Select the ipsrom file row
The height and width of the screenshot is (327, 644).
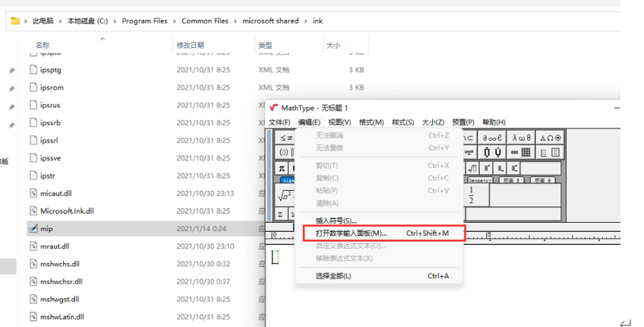click(197, 87)
